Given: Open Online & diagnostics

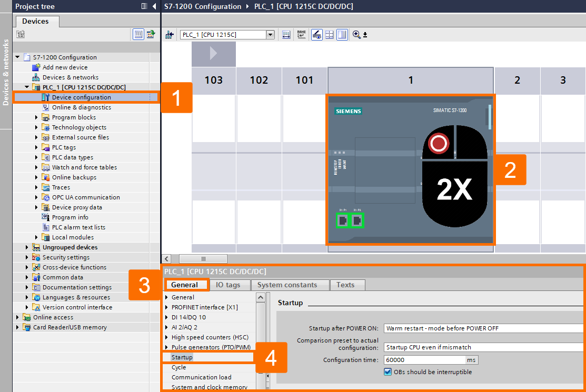Looking at the screenshot, I should tap(82, 107).
